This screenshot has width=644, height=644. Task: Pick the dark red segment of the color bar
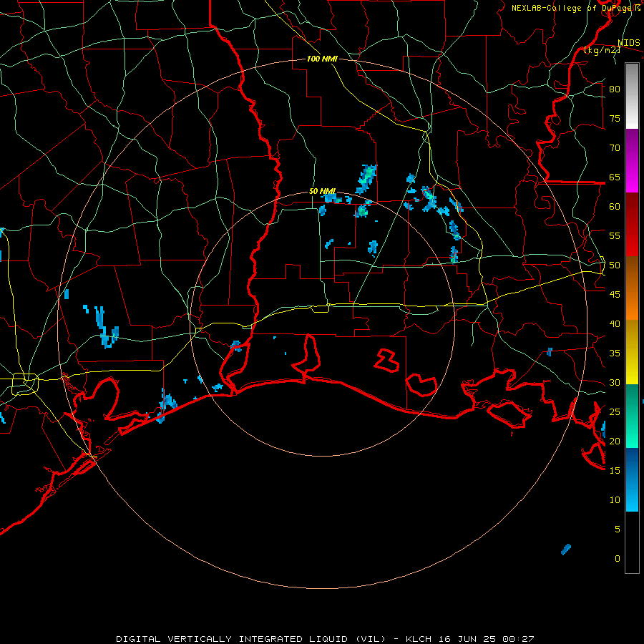(632, 224)
